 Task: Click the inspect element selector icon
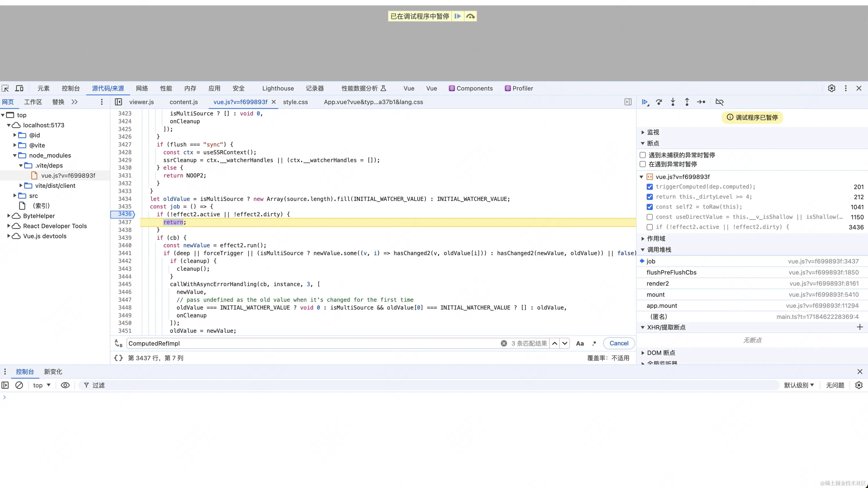point(5,88)
